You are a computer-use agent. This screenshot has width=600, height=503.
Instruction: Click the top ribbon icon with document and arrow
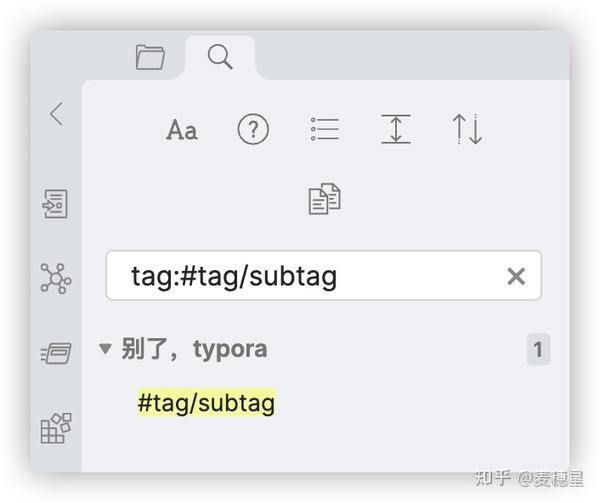tap(55, 203)
